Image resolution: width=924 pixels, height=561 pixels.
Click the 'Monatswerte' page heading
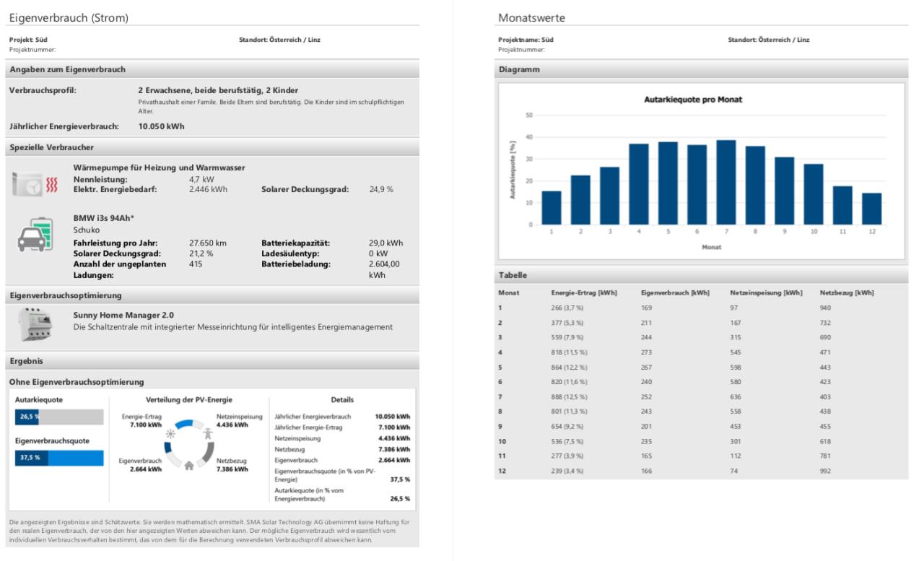coord(531,17)
